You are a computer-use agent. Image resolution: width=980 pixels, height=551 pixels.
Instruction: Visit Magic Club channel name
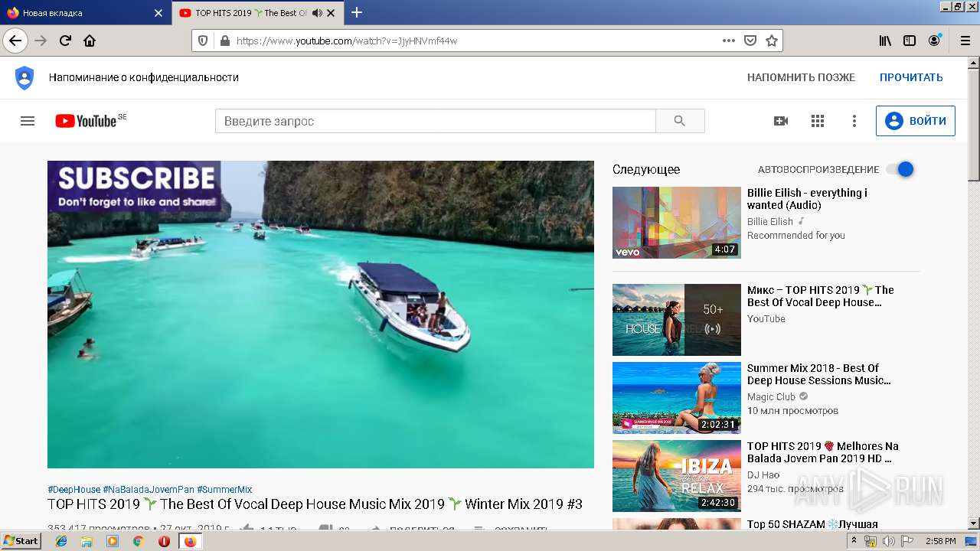(x=771, y=396)
